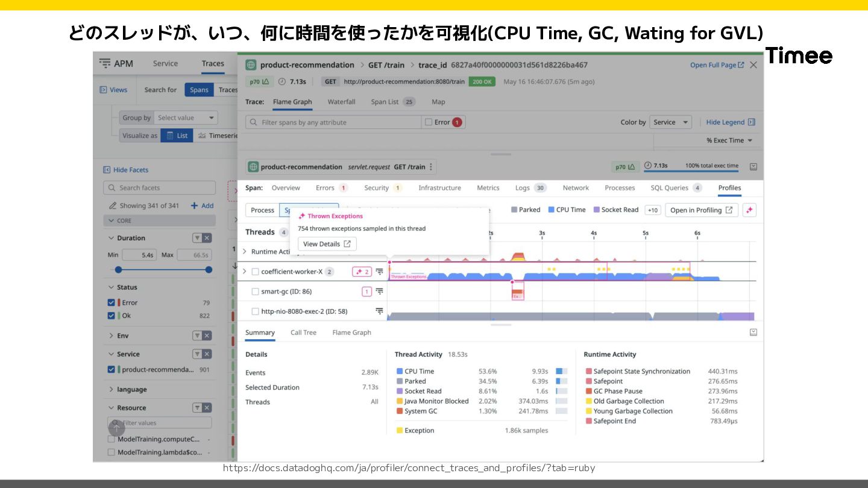This screenshot has width=868, height=488.
Task: Click the pink sparkle insights button beside Open in Profiling
Action: point(749,210)
